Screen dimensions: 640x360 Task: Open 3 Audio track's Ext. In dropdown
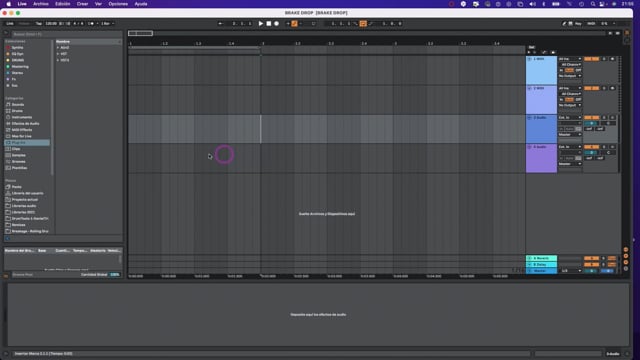tap(570, 118)
